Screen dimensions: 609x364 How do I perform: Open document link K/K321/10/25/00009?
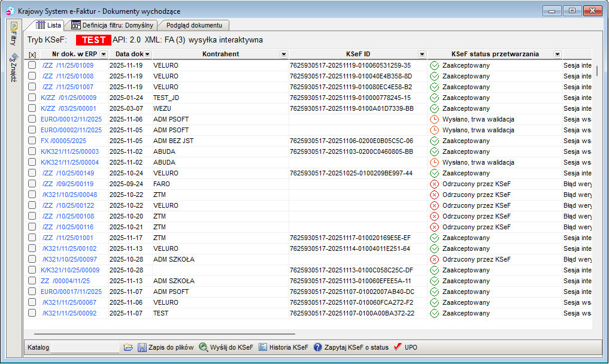pyautogui.click(x=70, y=270)
